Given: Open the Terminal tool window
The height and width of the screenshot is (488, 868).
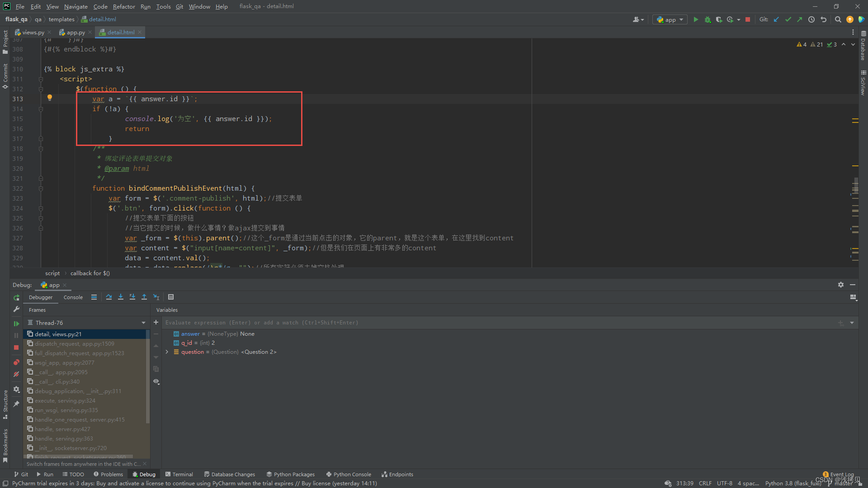Looking at the screenshot, I should pos(179,474).
